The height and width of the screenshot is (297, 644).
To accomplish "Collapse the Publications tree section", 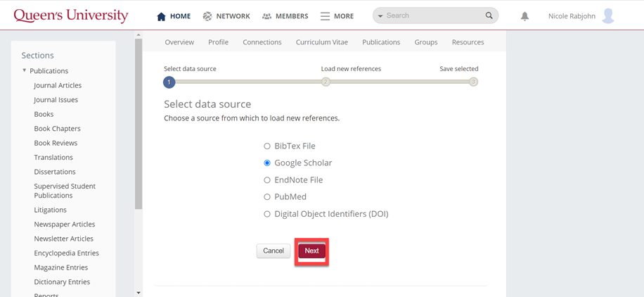I will point(25,70).
